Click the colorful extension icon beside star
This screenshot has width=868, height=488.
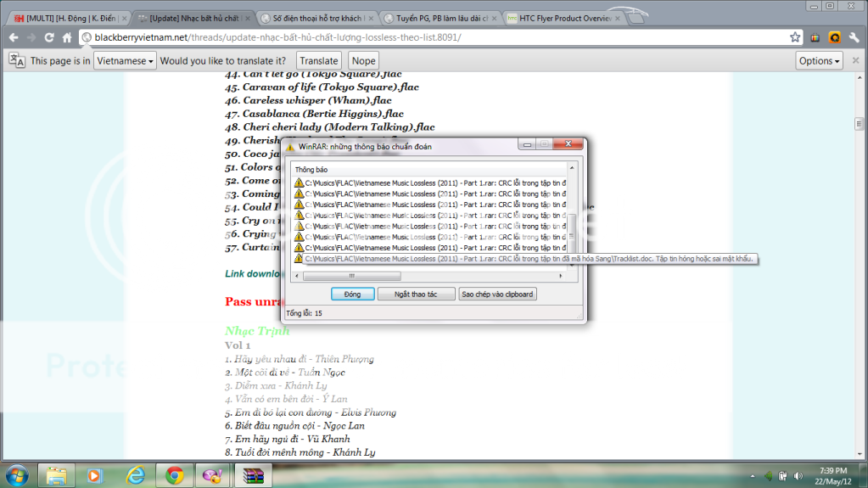point(815,37)
